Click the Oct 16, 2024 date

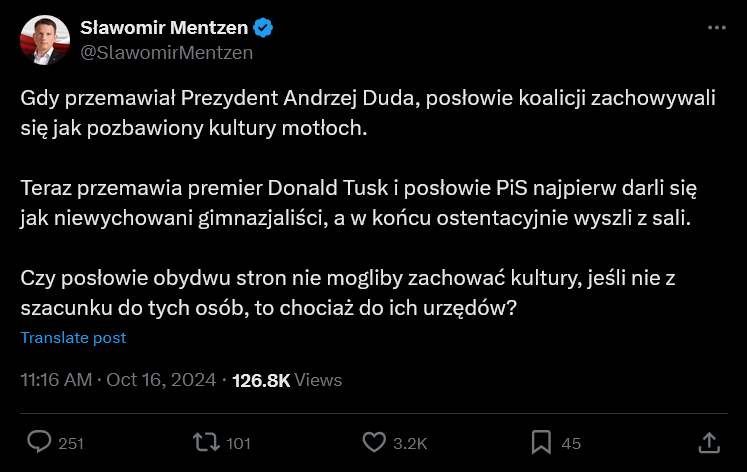[161, 380]
